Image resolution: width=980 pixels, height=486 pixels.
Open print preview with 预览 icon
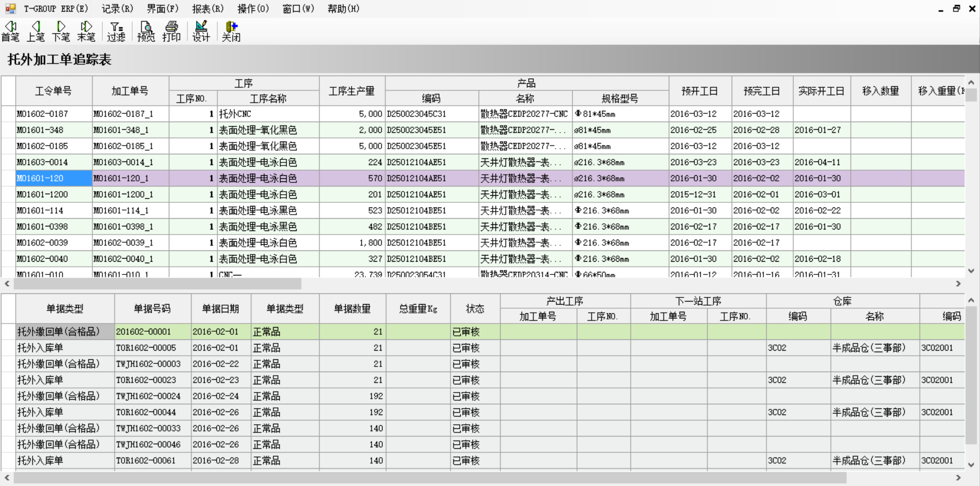point(146,31)
